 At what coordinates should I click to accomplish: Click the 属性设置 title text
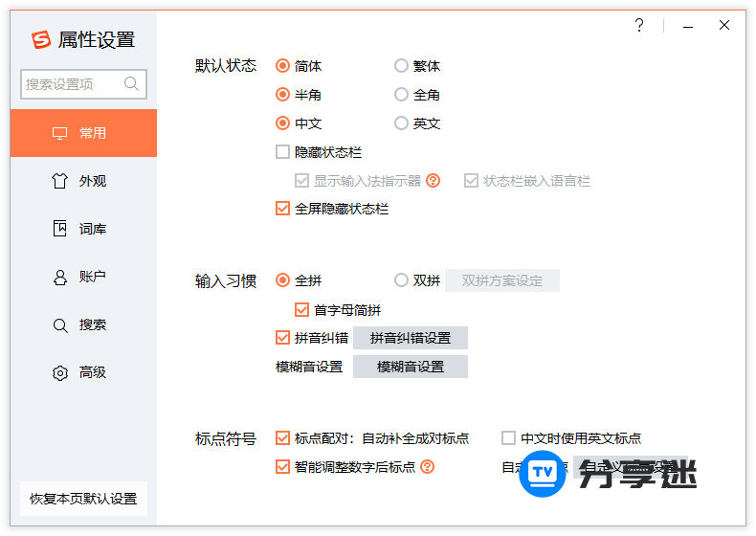(x=97, y=39)
